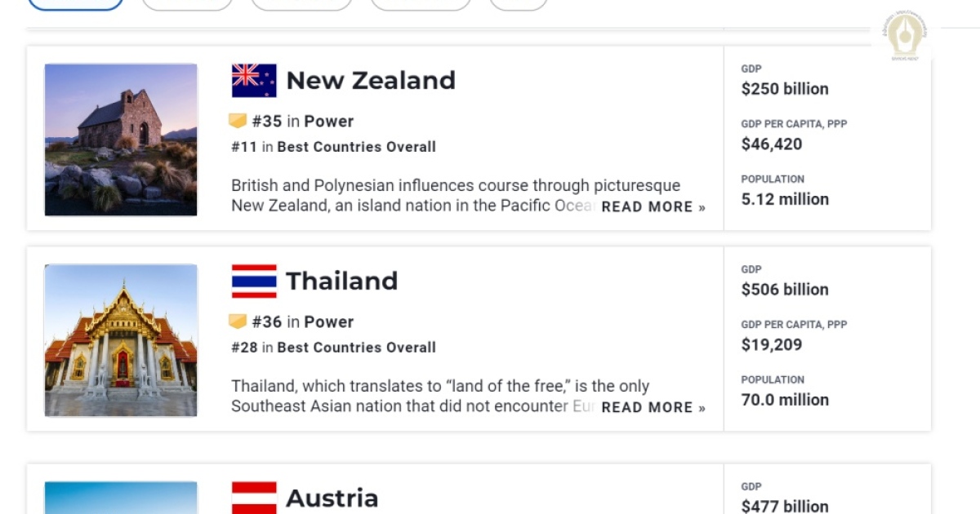Click New Zealand's $250 billion GDP value
Image resolution: width=980 pixels, height=514 pixels.
[785, 89]
